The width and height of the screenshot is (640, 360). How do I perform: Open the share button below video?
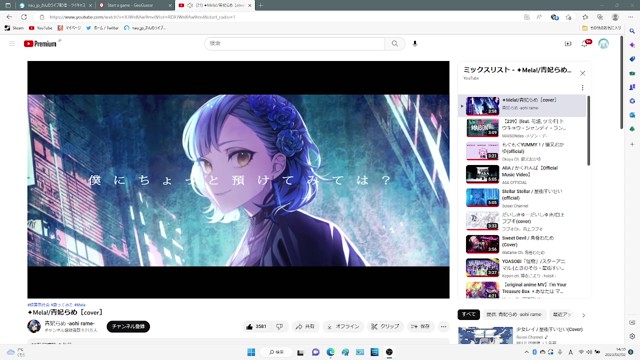pyautogui.click(x=305, y=327)
